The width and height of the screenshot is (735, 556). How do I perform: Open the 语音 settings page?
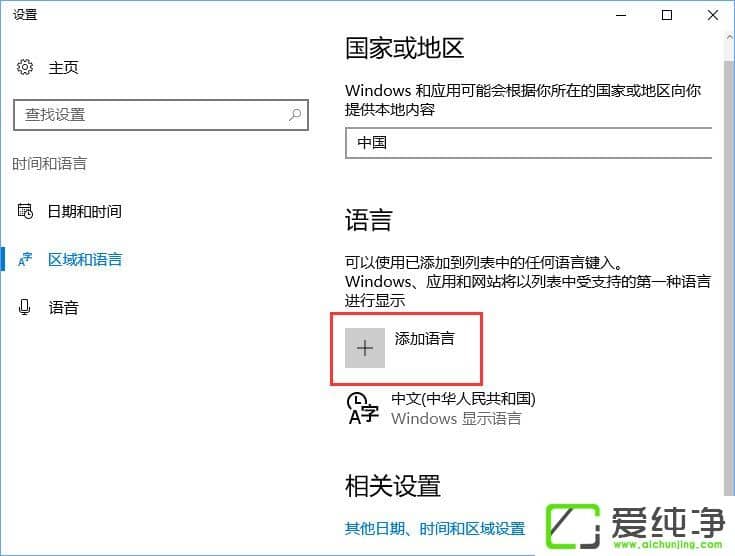click(x=63, y=308)
